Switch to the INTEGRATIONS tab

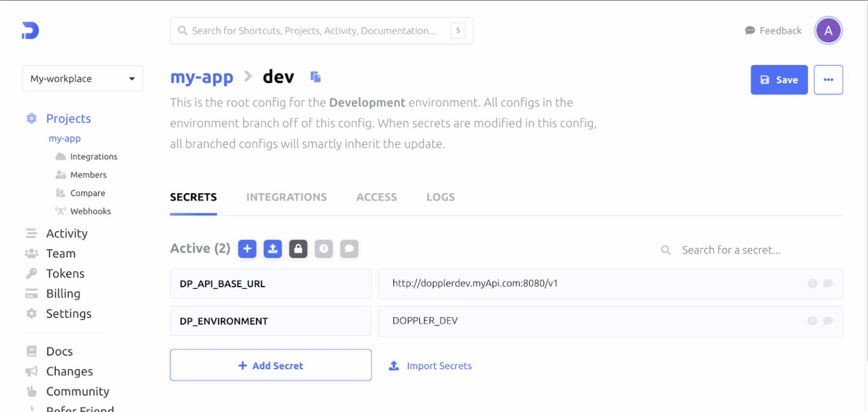[287, 197]
